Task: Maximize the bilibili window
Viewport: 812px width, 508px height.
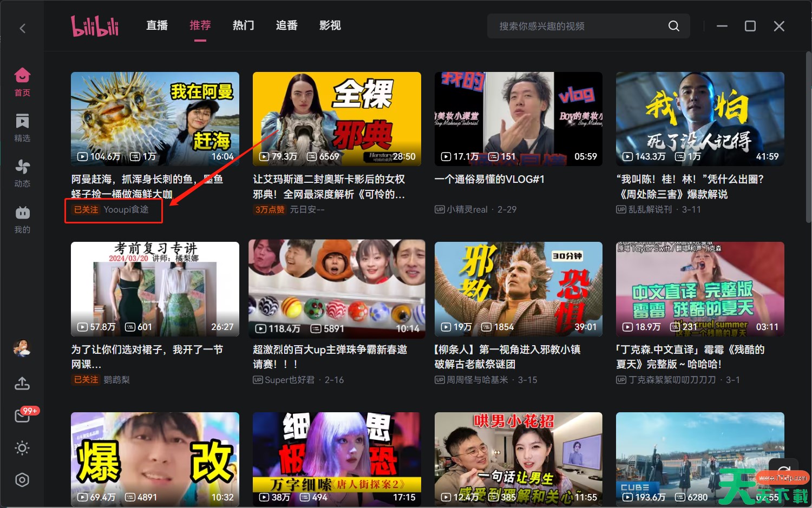Action: [x=750, y=26]
